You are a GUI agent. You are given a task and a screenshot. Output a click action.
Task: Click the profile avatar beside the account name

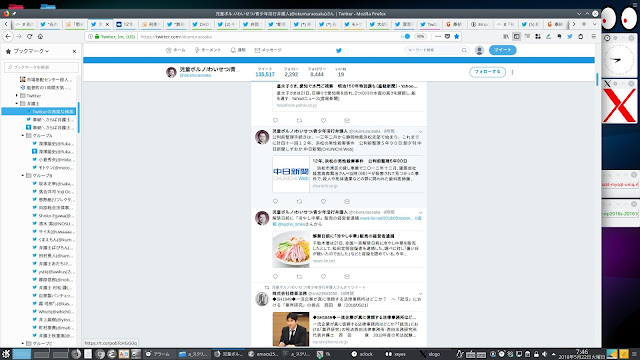[171, 72]
